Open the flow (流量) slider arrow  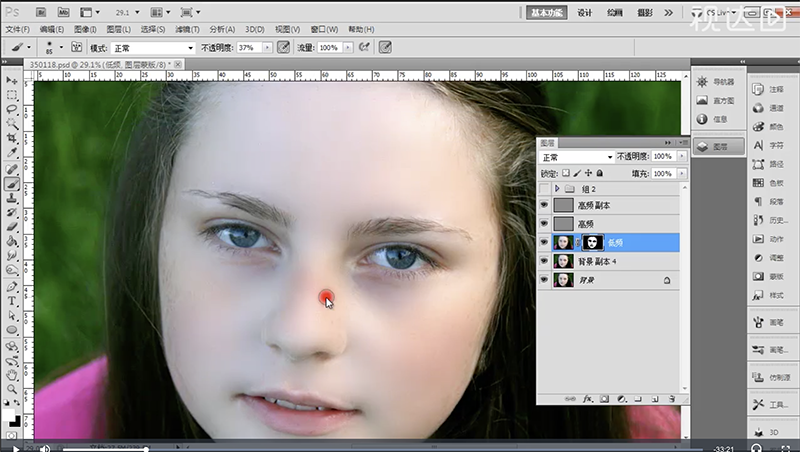point(348,47)
